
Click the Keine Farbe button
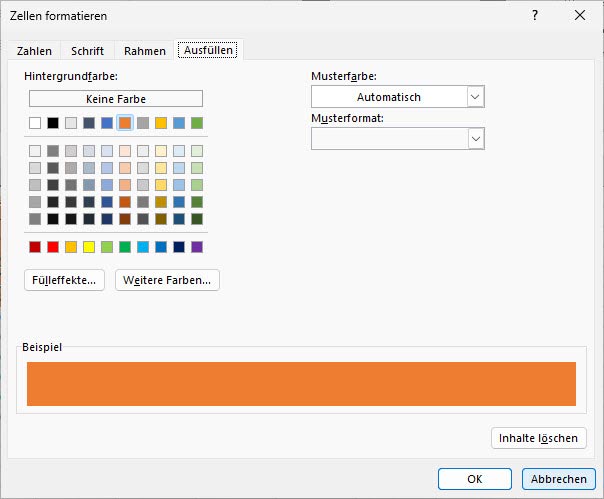coord(116,99)
